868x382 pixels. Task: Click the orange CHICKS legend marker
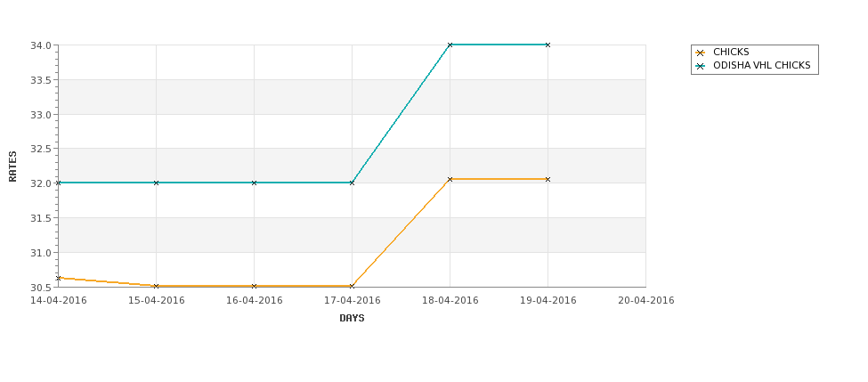pos(701,53)
